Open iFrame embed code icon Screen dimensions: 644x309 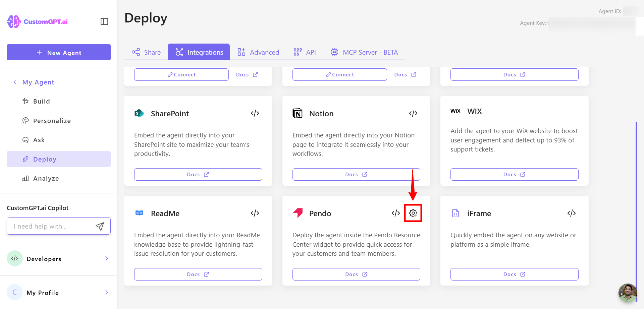(x=572, y=213)
